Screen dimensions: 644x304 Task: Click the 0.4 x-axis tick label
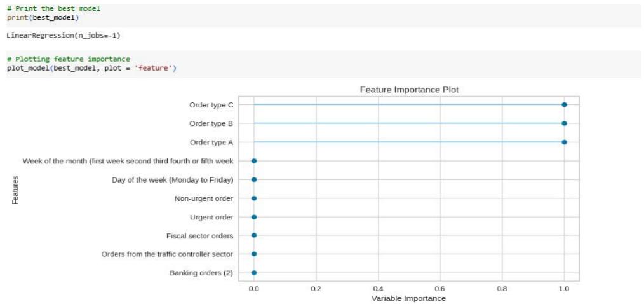coord(378,288)
